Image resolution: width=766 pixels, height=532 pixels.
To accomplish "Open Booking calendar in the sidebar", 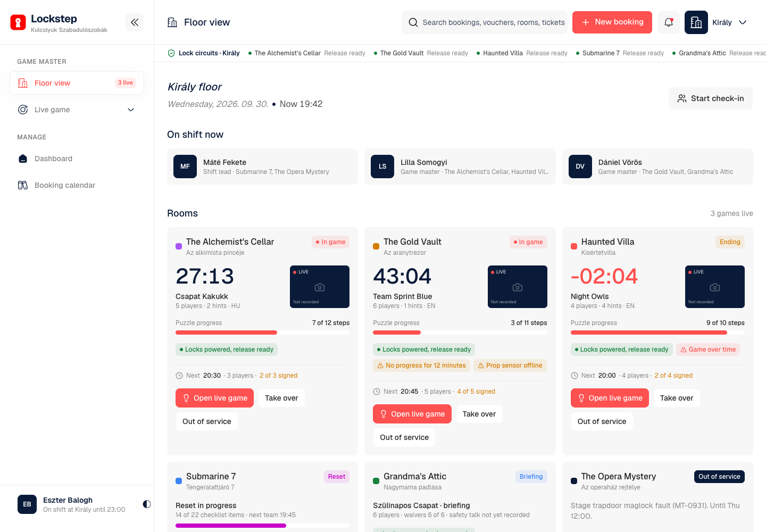I will (77, 185).
